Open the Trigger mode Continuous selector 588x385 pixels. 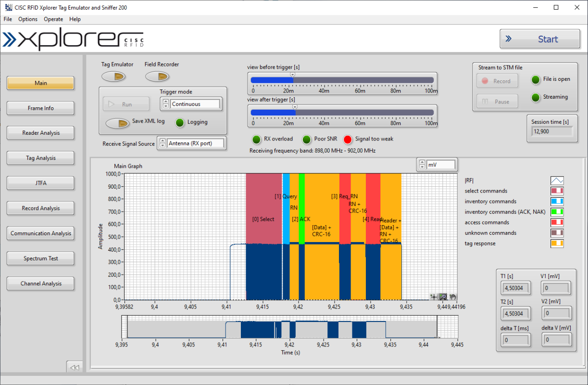[x=196, y=104]
